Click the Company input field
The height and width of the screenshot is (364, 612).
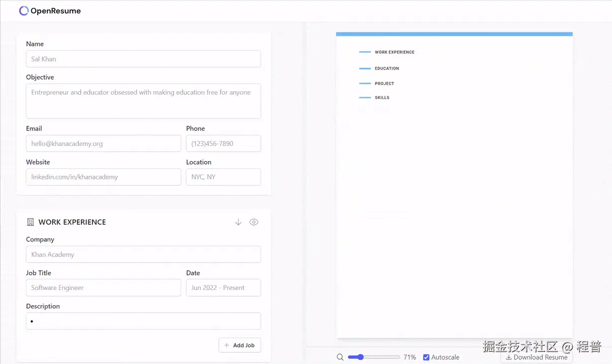click(x=144, y=254)
